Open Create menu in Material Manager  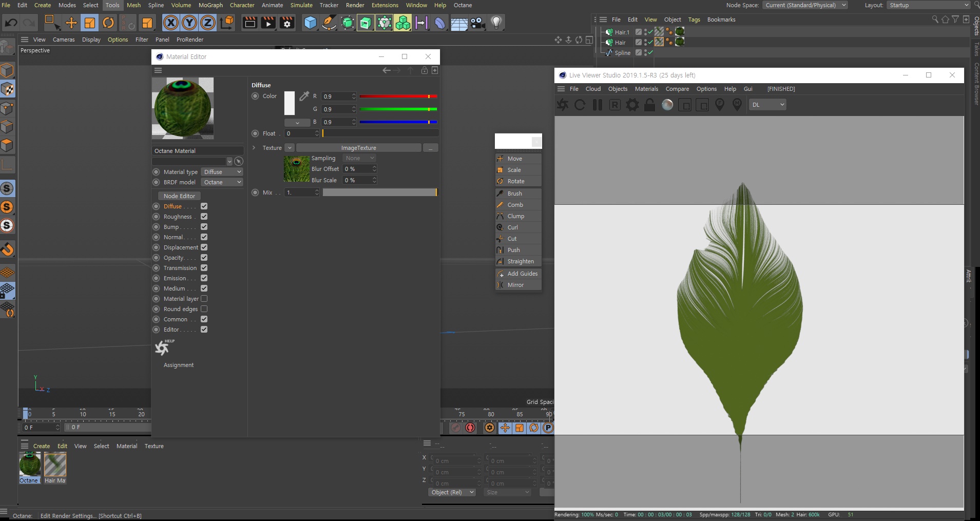[x=42, y=446]
